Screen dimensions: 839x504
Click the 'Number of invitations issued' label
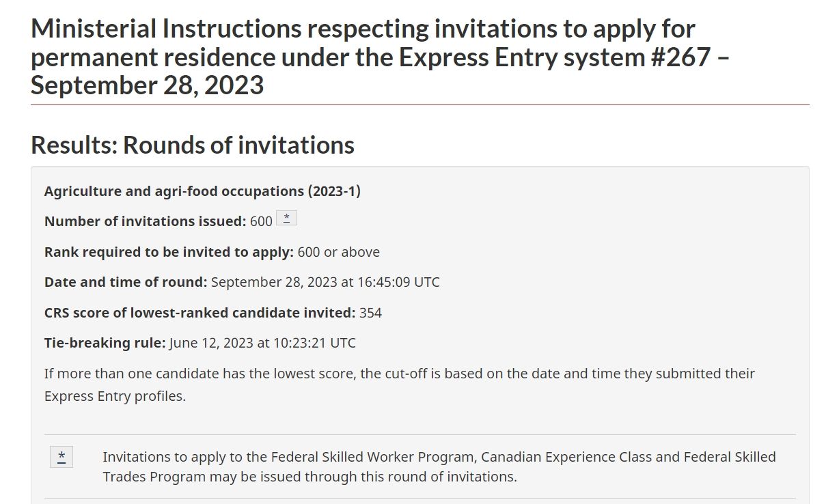click(x=145, y=221)
